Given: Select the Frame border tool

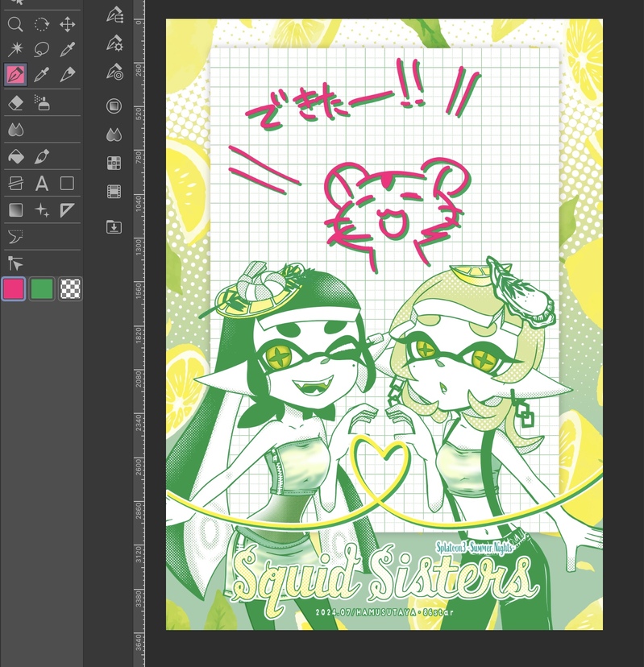Looking at the screenshot, I should click(x=15, y=184).
